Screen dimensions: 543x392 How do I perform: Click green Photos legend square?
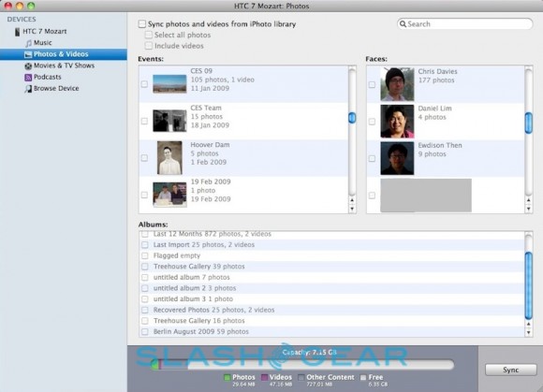[x=227, y=377]
